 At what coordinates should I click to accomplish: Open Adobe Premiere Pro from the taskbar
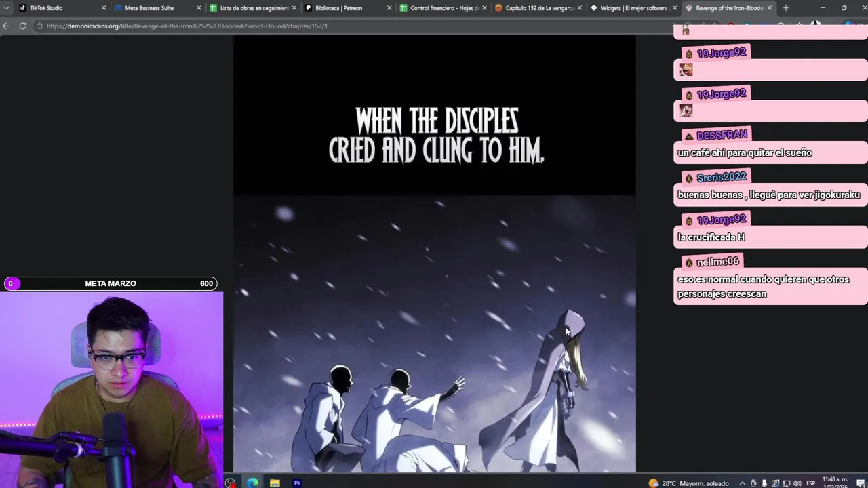[297, 483]
